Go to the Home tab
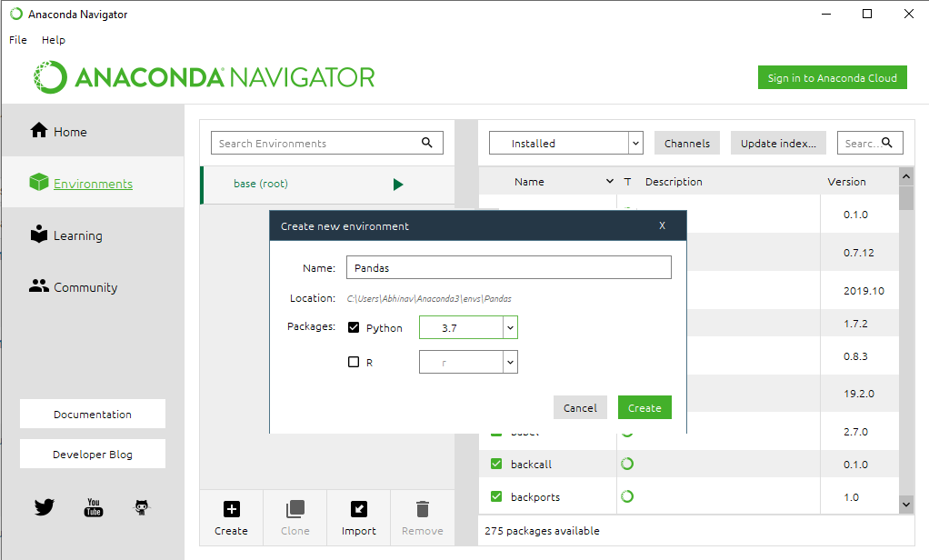Image resolution: width=929 pixels, height=560 pixels. 93,130
